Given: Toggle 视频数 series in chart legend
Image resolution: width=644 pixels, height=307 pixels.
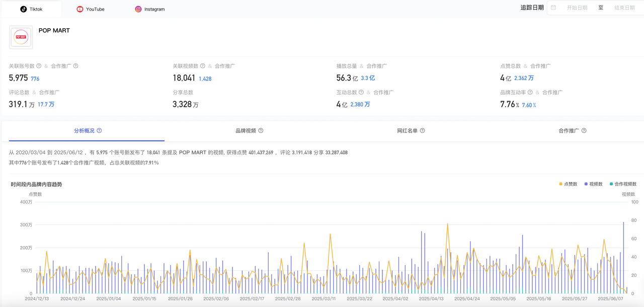Looking at the screenshot, I should (x=593, y=184).
